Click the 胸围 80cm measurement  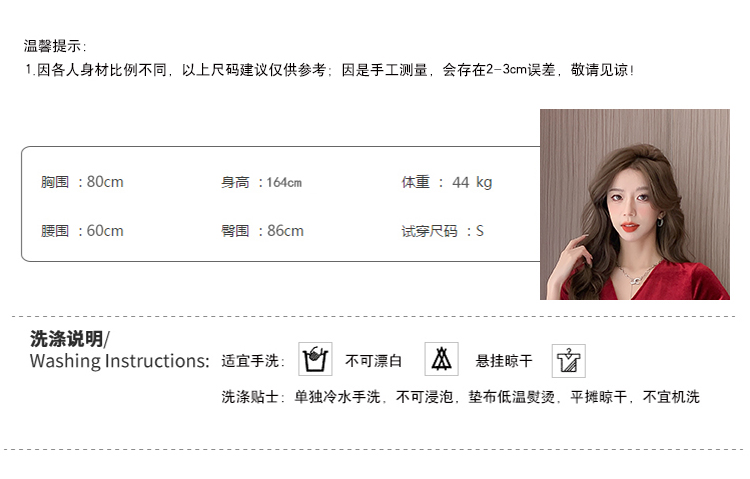(82, 182)
